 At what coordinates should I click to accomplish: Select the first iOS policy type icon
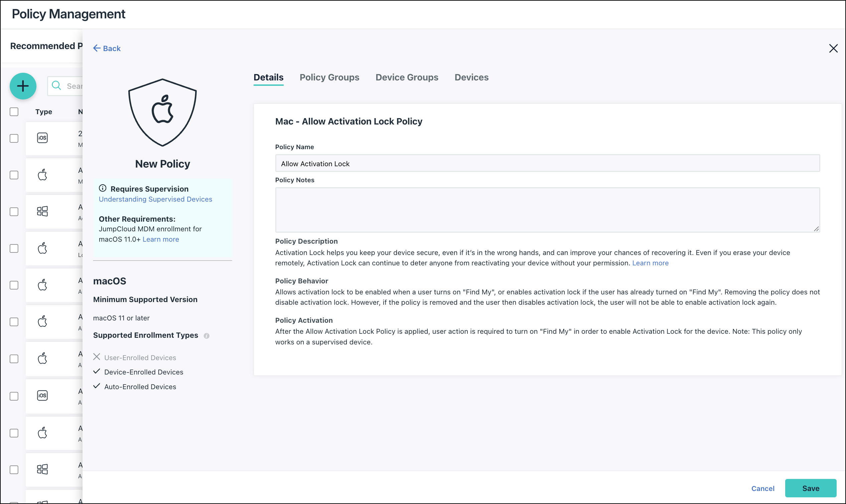pos(42,138)
